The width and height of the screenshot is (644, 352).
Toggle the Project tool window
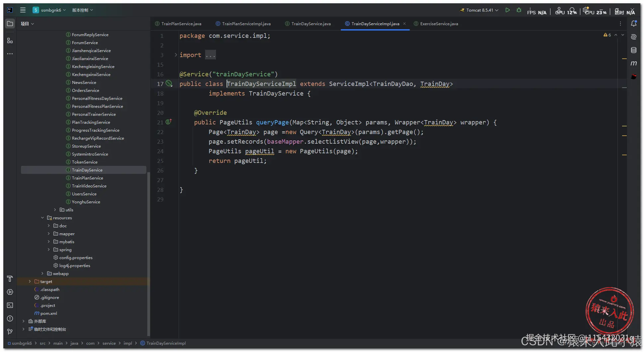coord(10,24)
